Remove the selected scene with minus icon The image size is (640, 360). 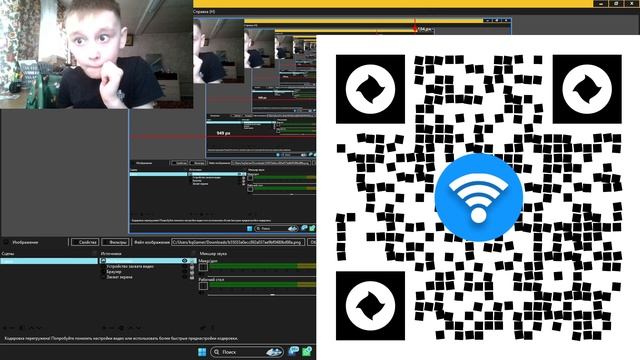pos(13,328)
